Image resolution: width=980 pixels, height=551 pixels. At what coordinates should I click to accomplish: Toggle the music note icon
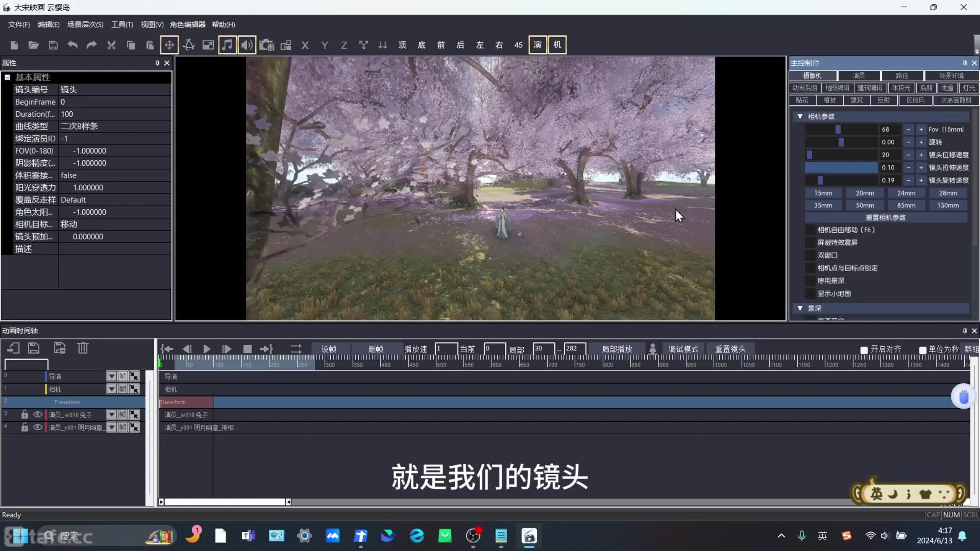227,45
